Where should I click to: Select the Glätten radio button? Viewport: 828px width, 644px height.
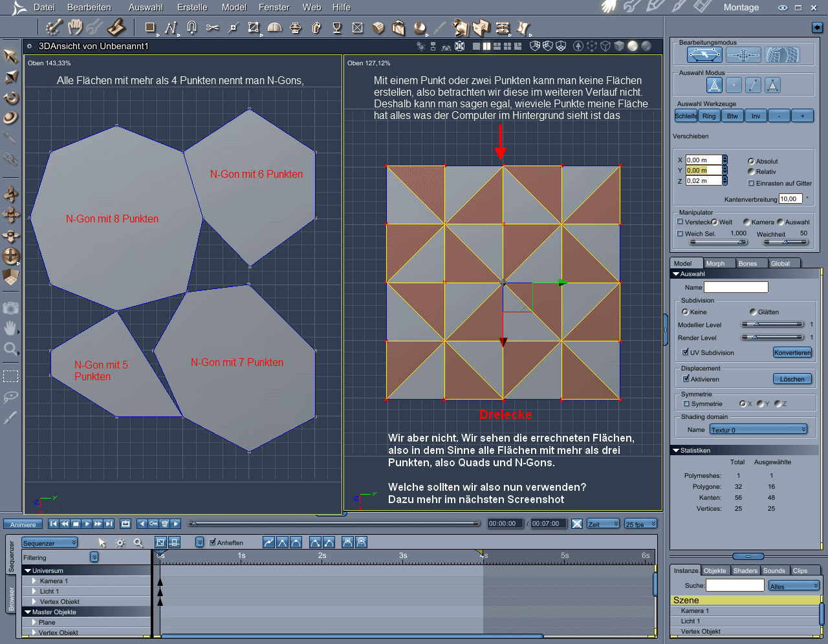point(753,312)
